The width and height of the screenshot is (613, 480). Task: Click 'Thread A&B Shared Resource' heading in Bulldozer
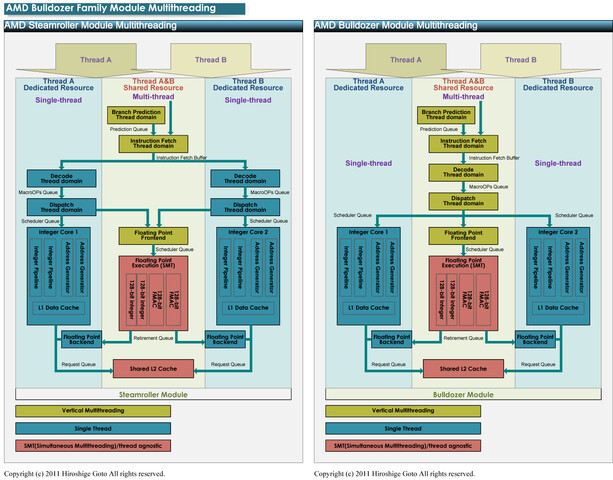click(463, 84)
